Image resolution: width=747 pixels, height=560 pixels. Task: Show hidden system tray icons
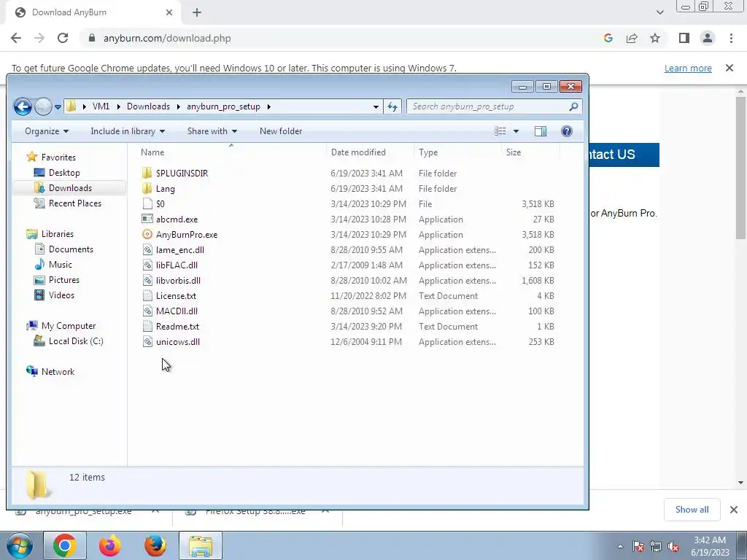click(x=620, y=546)
